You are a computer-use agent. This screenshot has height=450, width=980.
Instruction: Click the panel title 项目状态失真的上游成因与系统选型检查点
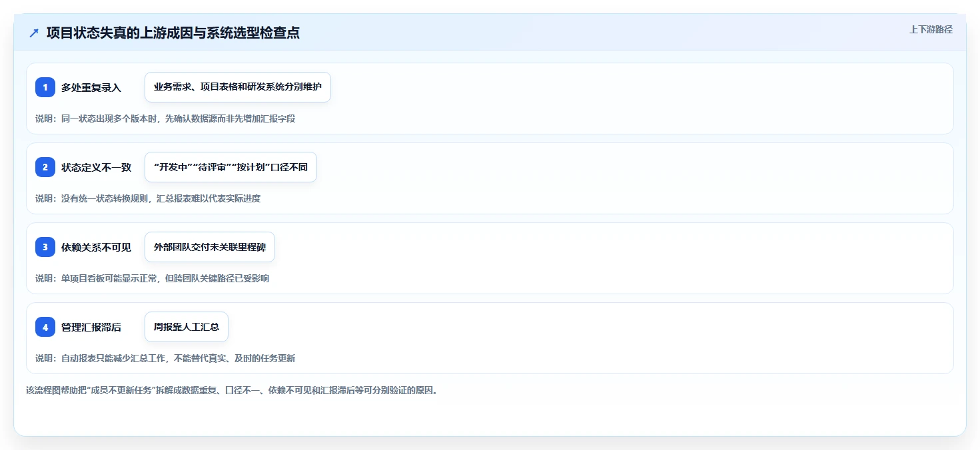point(173,33)
